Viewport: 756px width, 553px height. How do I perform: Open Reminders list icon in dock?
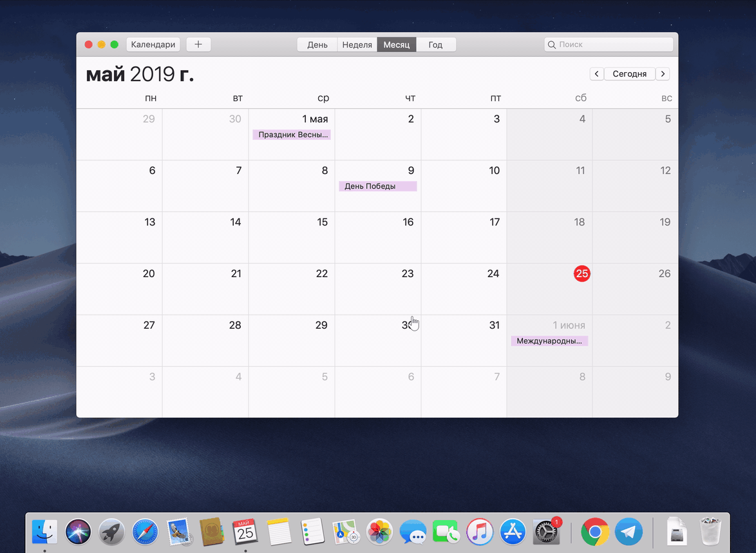[312, 532]
